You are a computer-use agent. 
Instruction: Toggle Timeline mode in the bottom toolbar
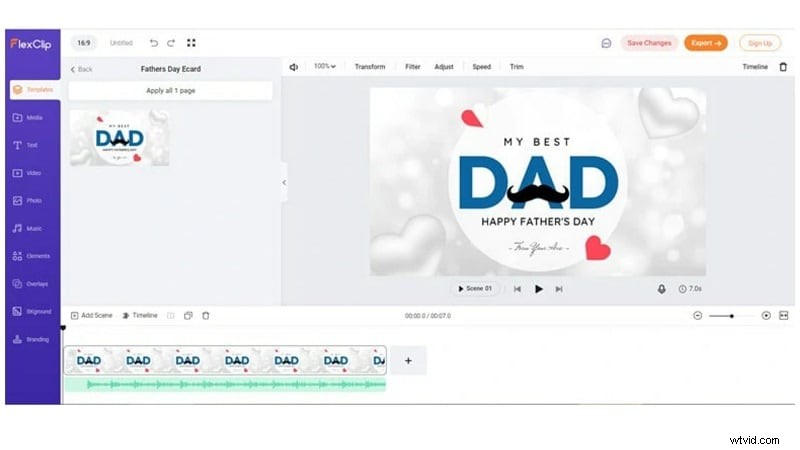pos(139,315)
